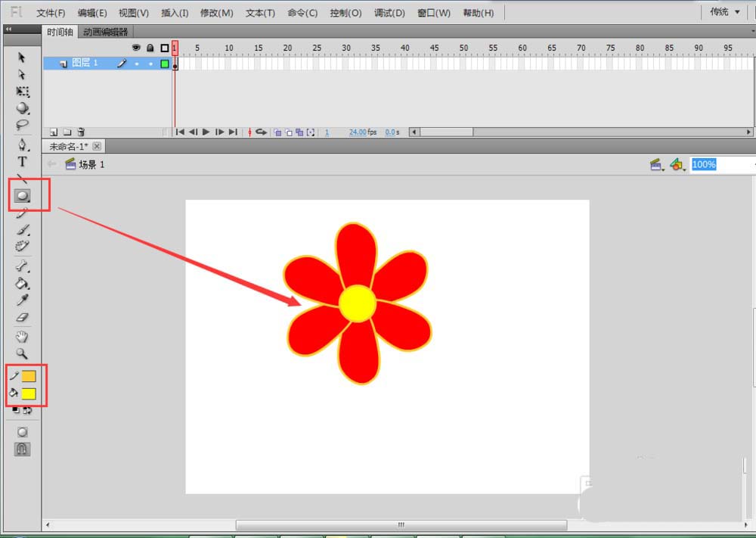Select the 图层 1 layer row
This screenshot has height=538, width=756.
point(108,64)
